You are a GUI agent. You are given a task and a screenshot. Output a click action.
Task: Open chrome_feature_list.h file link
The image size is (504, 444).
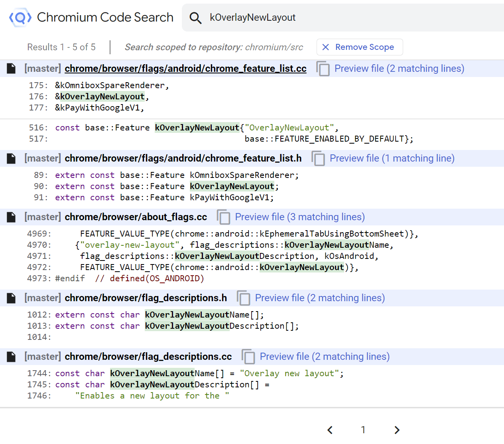click(183, 158)
